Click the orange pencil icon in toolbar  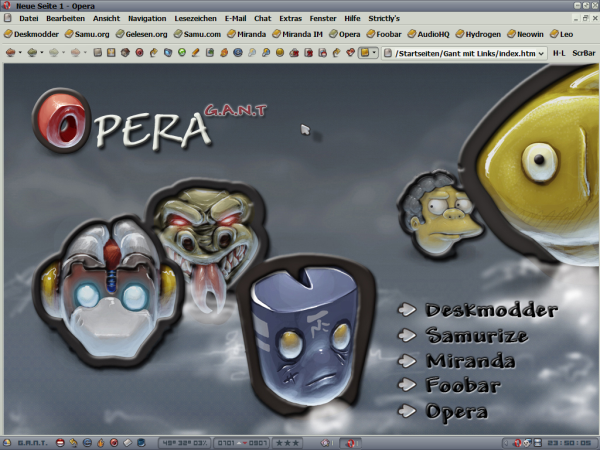(x=196, y=53)
